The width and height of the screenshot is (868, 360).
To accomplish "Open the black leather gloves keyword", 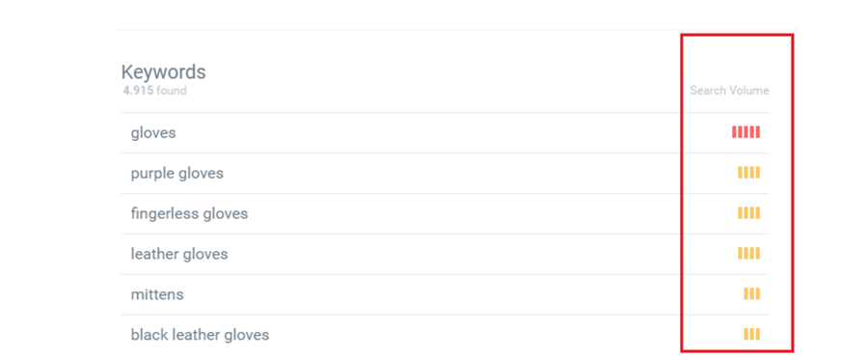I will (200, 335).
